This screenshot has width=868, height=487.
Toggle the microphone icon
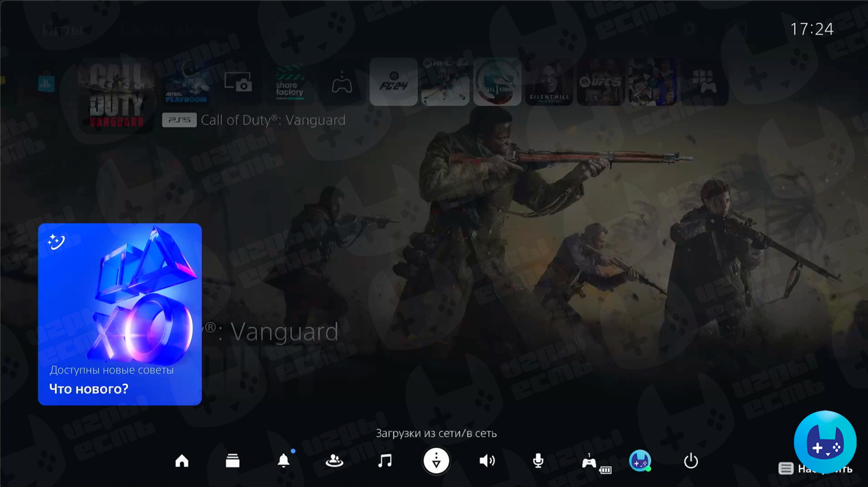coord(538,461)
